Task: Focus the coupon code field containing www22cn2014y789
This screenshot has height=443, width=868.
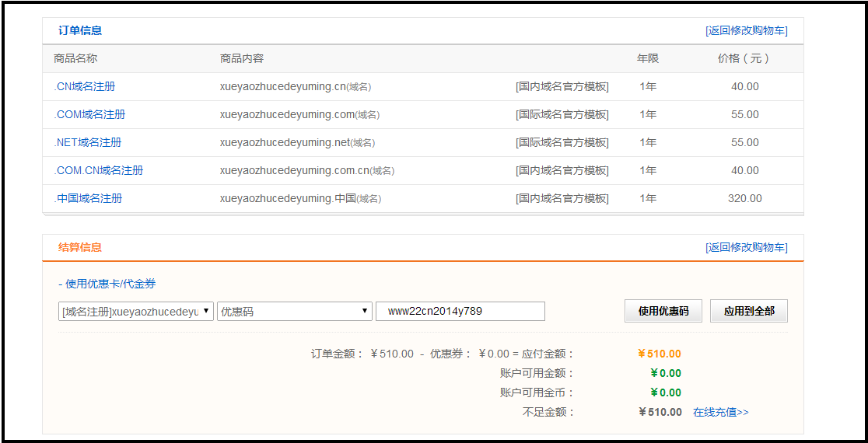Action: point(460,312)
